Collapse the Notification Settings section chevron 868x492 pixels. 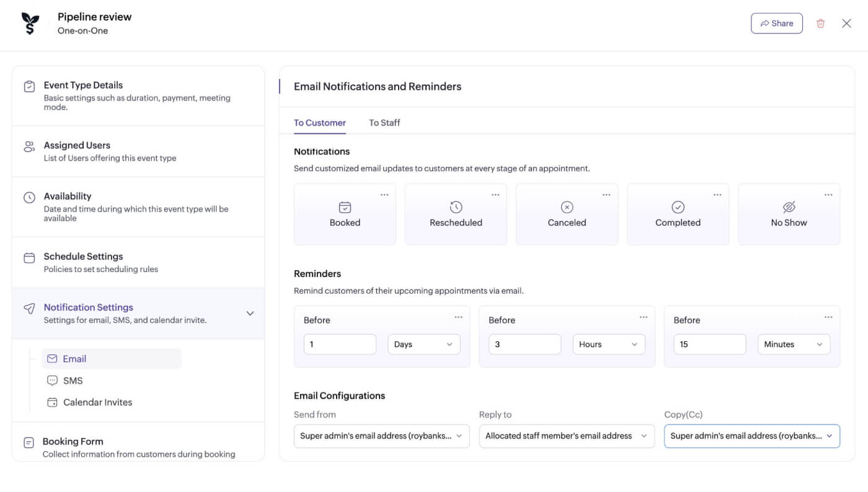250,314
